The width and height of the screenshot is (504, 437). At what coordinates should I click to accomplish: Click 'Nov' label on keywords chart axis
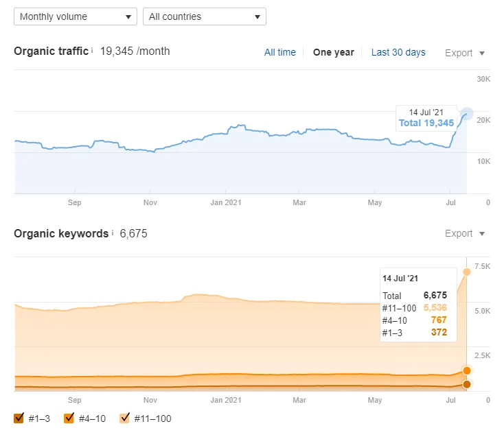150,400
